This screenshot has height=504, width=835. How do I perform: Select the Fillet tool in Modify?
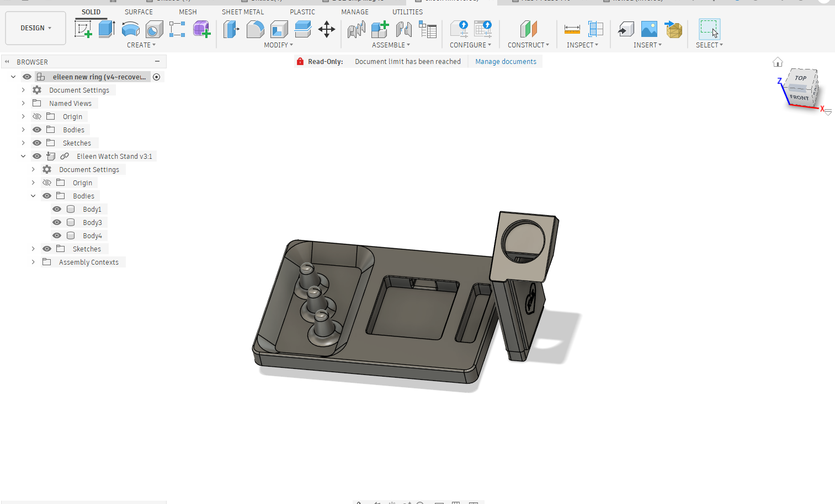coord(255,29)
